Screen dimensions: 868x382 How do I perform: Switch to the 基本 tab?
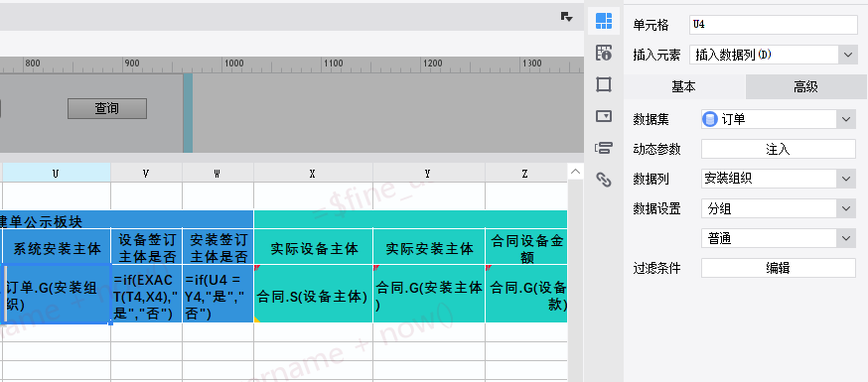[684, 86]
